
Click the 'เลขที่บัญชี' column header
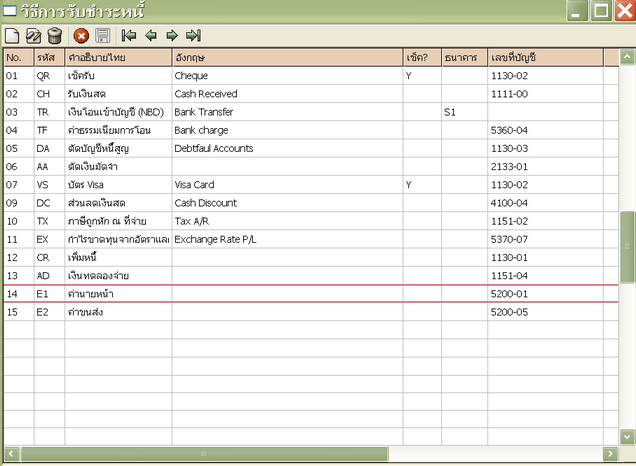[x=545, y=57]
